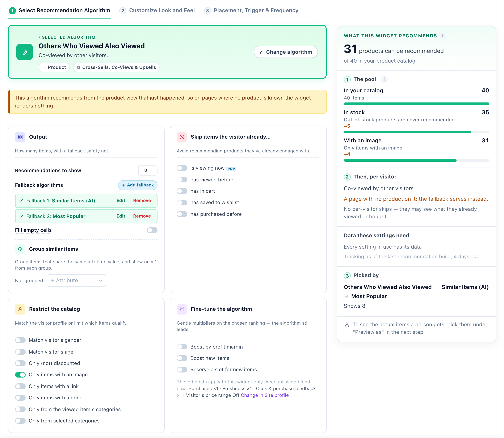Click the step 3 circle Picked by

pyautogui.click(x=347, y=276)
